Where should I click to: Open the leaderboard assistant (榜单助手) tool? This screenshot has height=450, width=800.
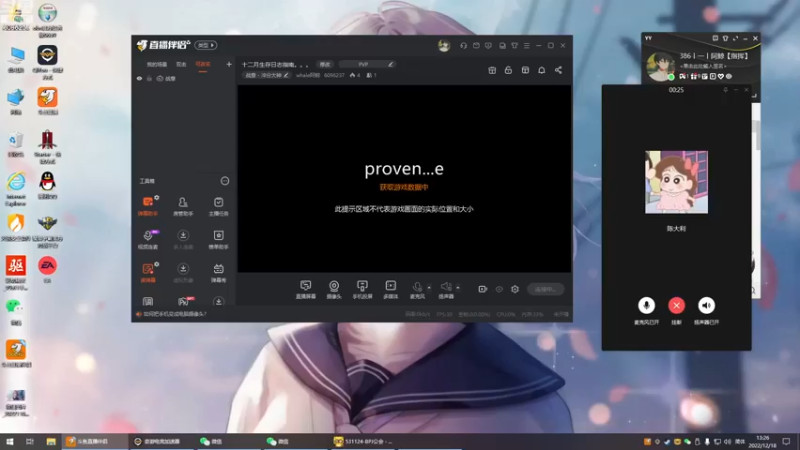click(218, 239)
